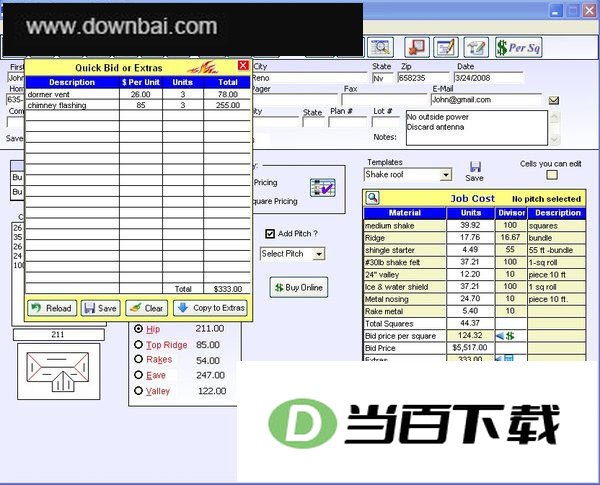Click Clear button in Quick Bid window
Screen dimensions: 600x485
tap(147, 308)
